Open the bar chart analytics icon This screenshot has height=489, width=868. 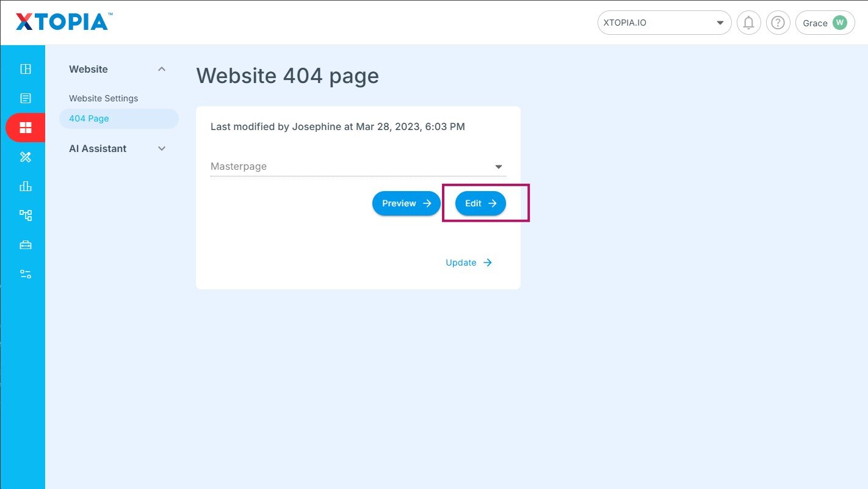(26, 186)
